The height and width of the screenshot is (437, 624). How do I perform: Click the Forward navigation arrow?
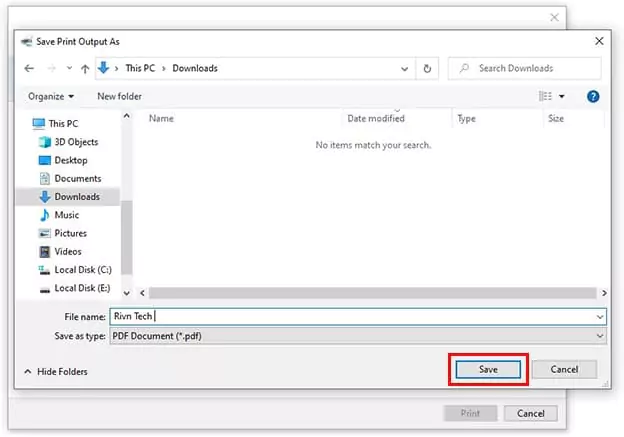48,69
